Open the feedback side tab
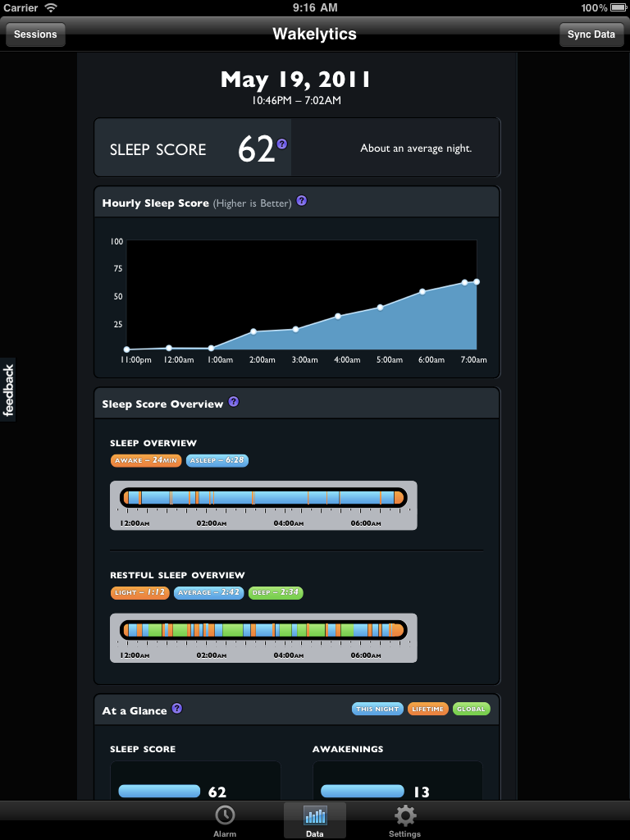 [7, 390]
